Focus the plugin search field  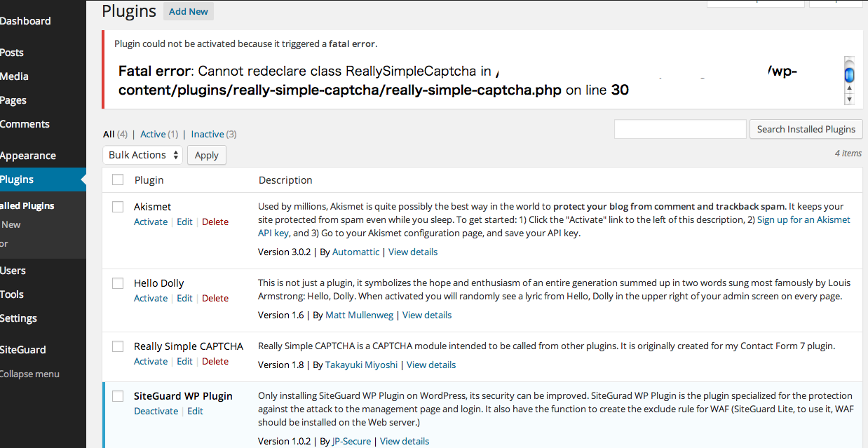coord(680,129)
